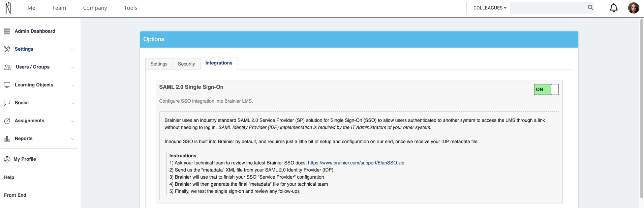644x208 pixels.
Task: Switch to the Security tab
Action: click(186, 64)
